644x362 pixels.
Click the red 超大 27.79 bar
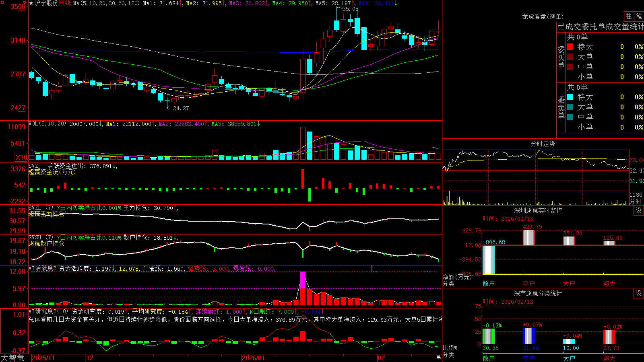pos(609,337)
